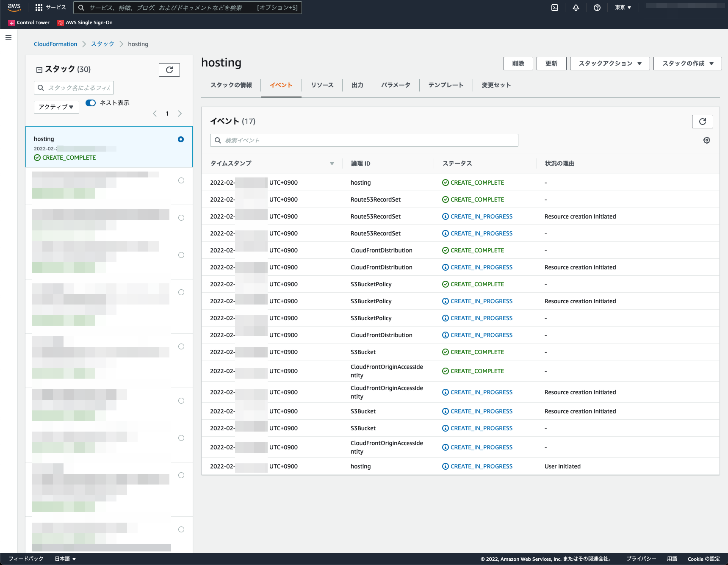Click the search icon in the events filter
The width and height of the screenshot is (728, 565).
(x=218, y=140)
